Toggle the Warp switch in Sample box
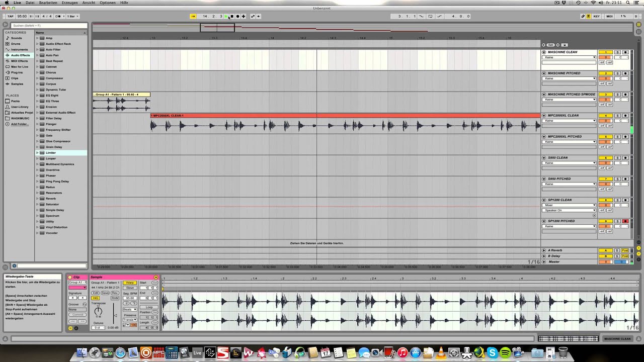The image size is (644, 362). [x=130, y=283]
